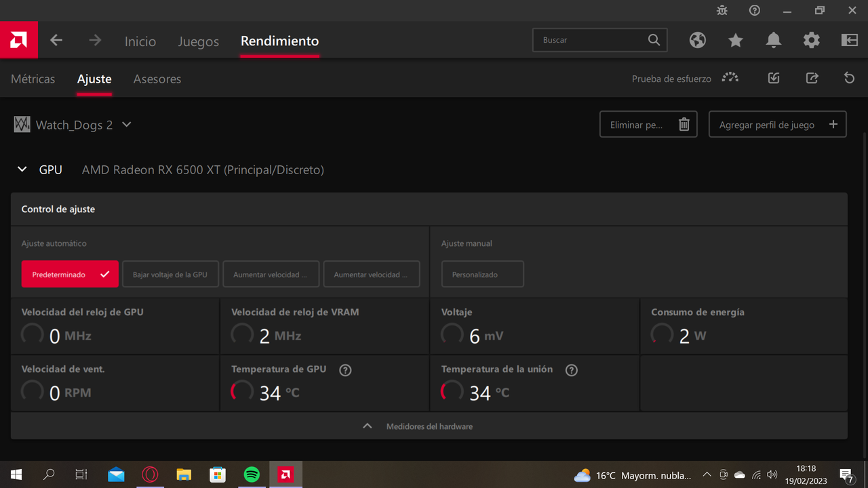Image resolution: width=868 pixels, height=488 pixels.
Task: Switch to the Ajuste subtab
Action: [94, 79]
